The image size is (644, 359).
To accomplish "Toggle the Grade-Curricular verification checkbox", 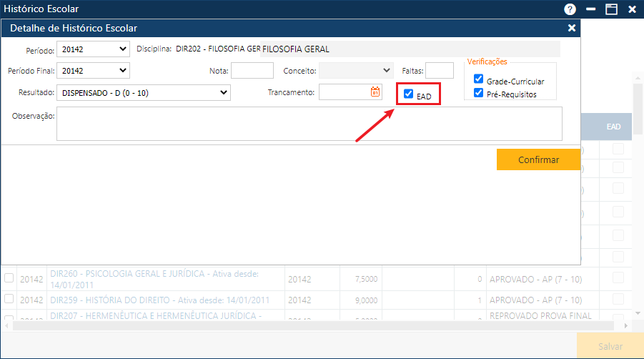I will click(x=479, y=79).
